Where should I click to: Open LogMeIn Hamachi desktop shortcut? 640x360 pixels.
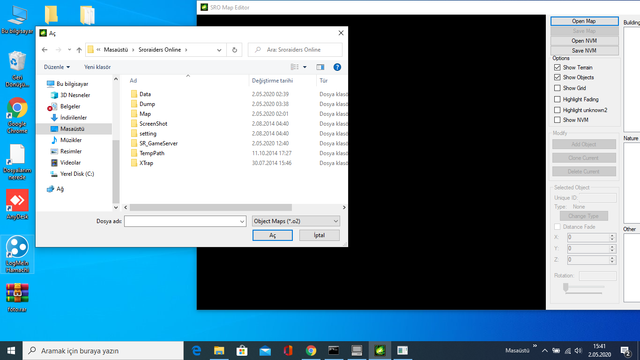[x=17, y=254]
